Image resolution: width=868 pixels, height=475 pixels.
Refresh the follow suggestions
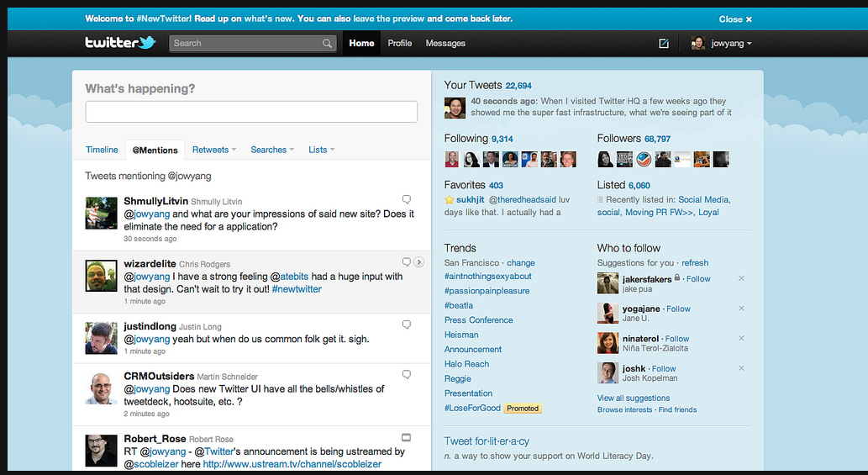(x=695, y=263)
